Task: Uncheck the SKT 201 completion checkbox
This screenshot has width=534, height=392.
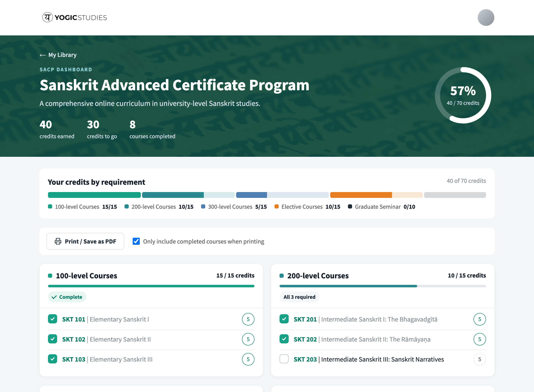Action: [x=284, y=319]
